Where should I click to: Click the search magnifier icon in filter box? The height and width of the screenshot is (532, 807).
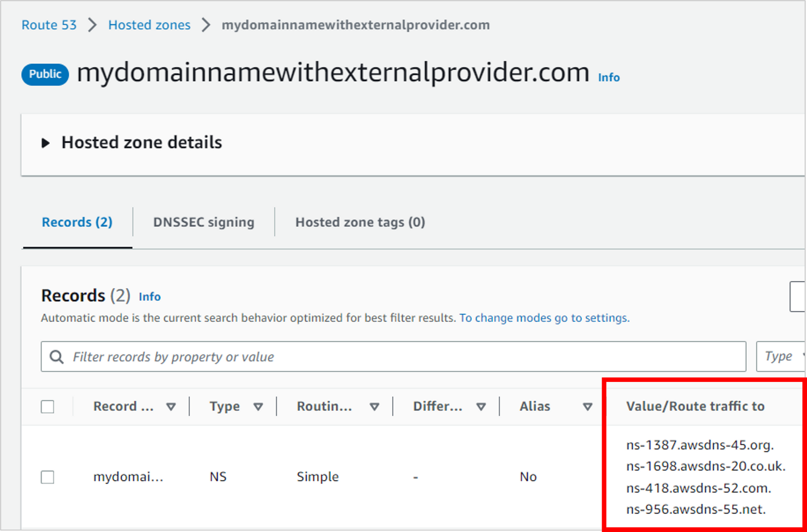tap(56, 357)
